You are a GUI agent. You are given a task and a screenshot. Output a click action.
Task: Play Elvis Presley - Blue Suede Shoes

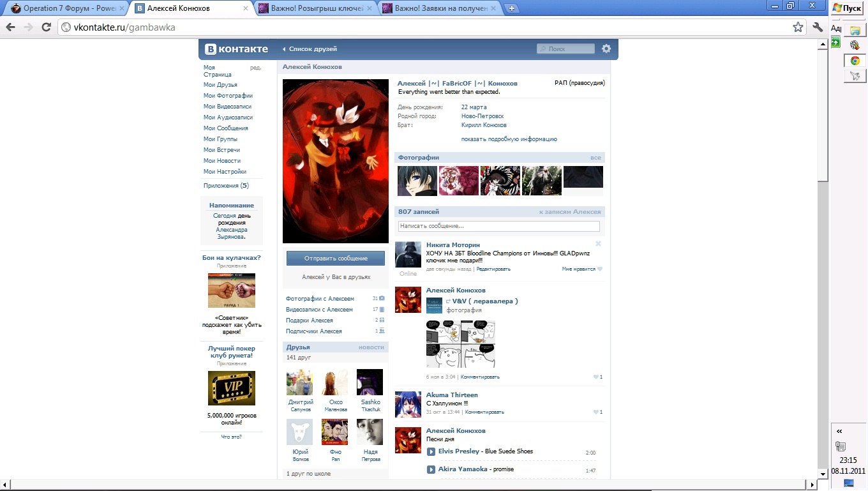tap(431, 452)
